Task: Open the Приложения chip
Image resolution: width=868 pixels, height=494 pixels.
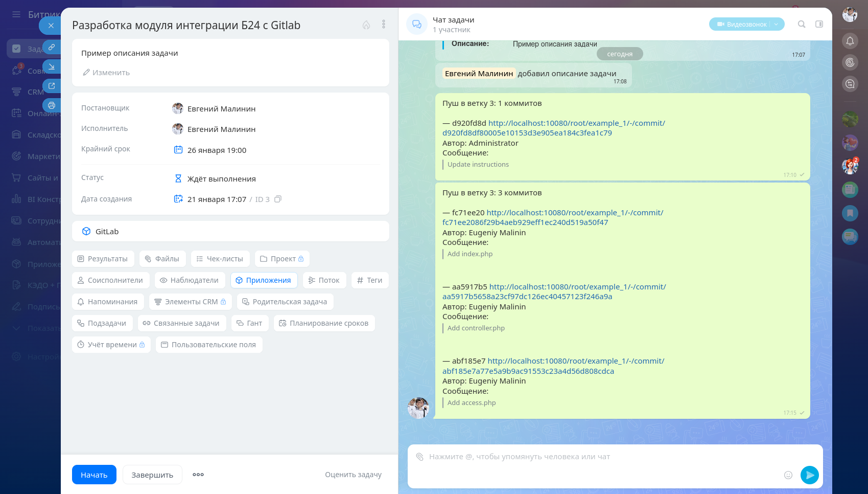Action: 264,280
